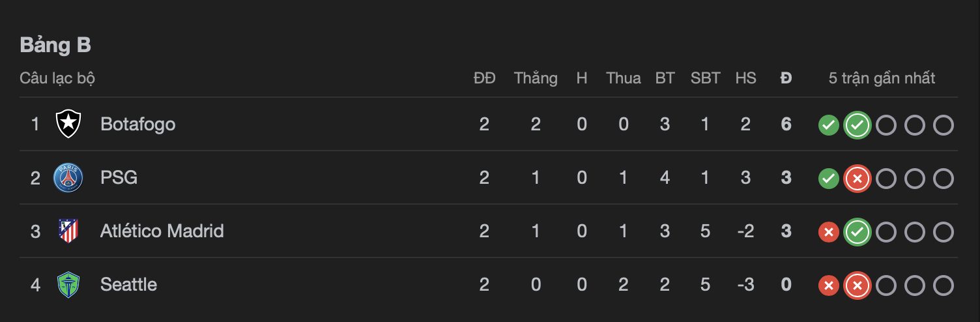The image size is (980, 322).
Task: Open the PSG team name link
Action: [119, 177]
